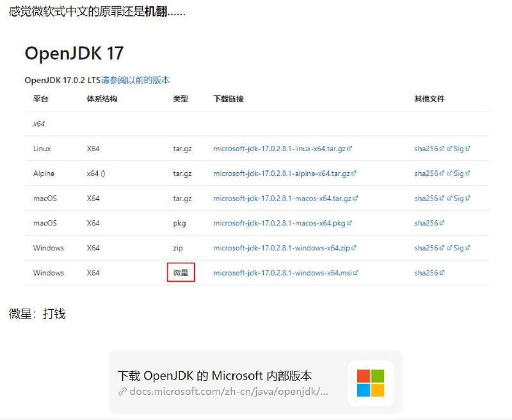Open sha256 link for Windows msi
The image size is (512, 420).
(x=426, y=273)
